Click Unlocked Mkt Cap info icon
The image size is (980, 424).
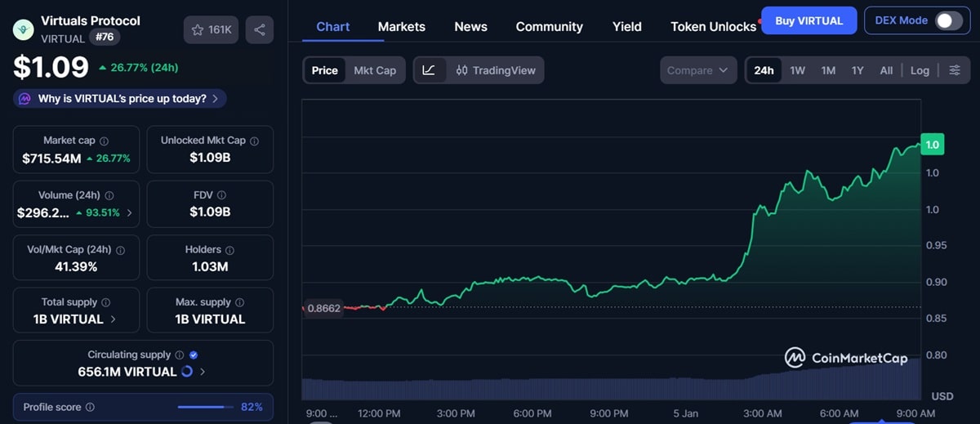pyautogui.click(x=254, y=141)
